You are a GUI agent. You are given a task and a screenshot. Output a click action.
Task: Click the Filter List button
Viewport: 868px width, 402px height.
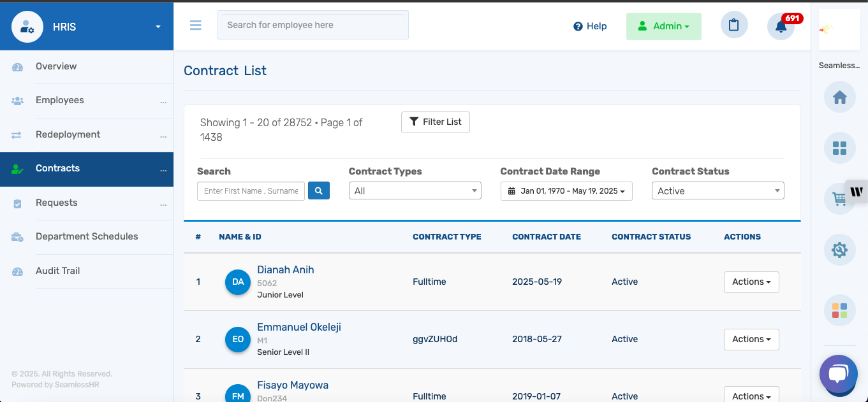pyautogui.click(x=436, y=122)
